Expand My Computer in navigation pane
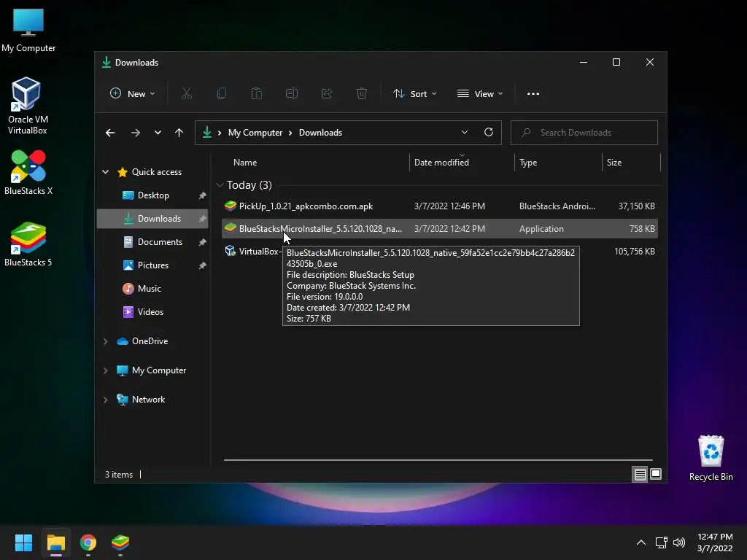Screen dimensions: 747x560 pyautogui.click(x=106, y=370)
